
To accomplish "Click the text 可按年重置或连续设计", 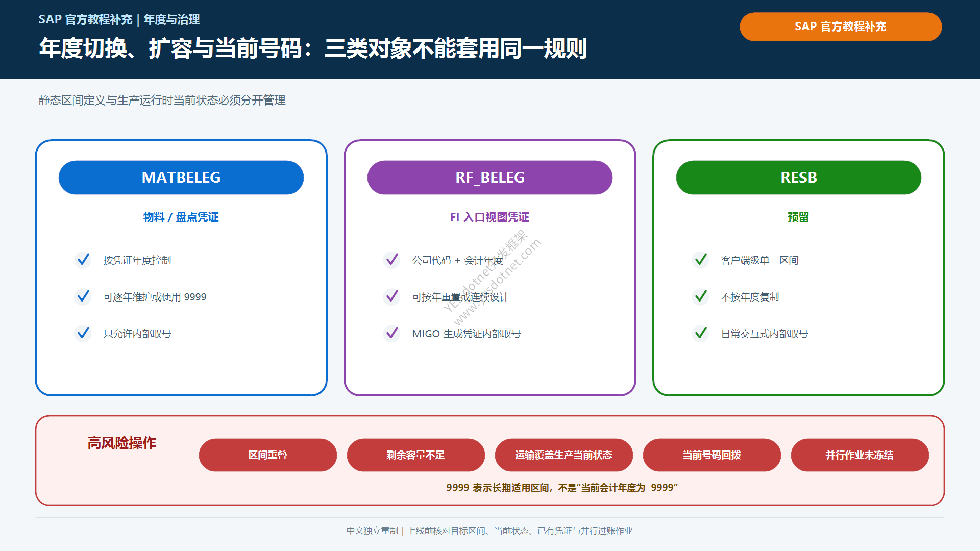I will 460,297.
